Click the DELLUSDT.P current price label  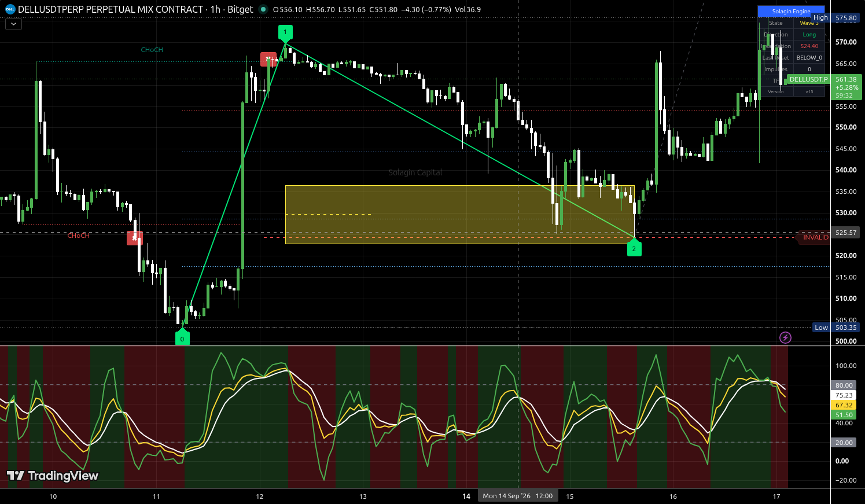tap(808, 79)
